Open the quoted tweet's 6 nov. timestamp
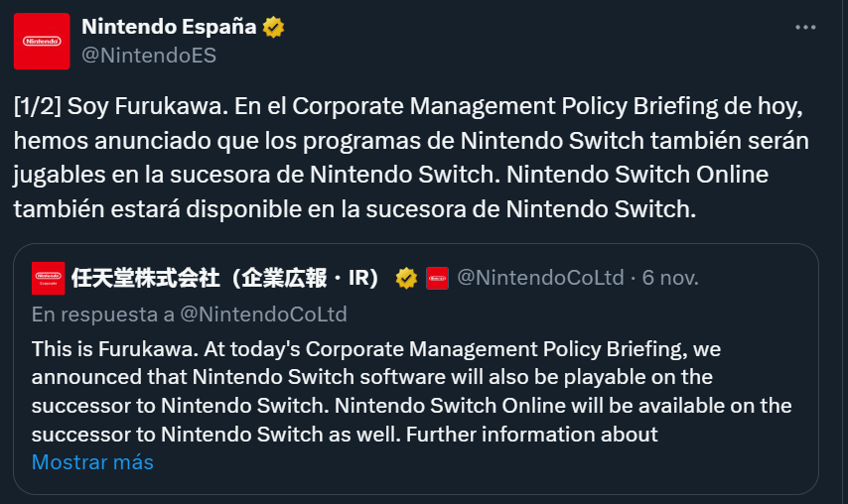This screenshot has width=848, height=504. (670, 279)
